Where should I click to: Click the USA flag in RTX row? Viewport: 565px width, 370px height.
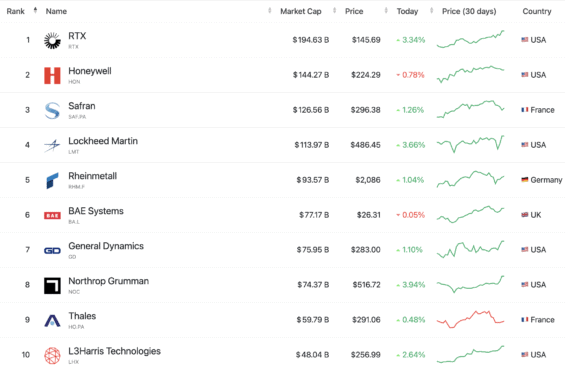tap(525, 40)
